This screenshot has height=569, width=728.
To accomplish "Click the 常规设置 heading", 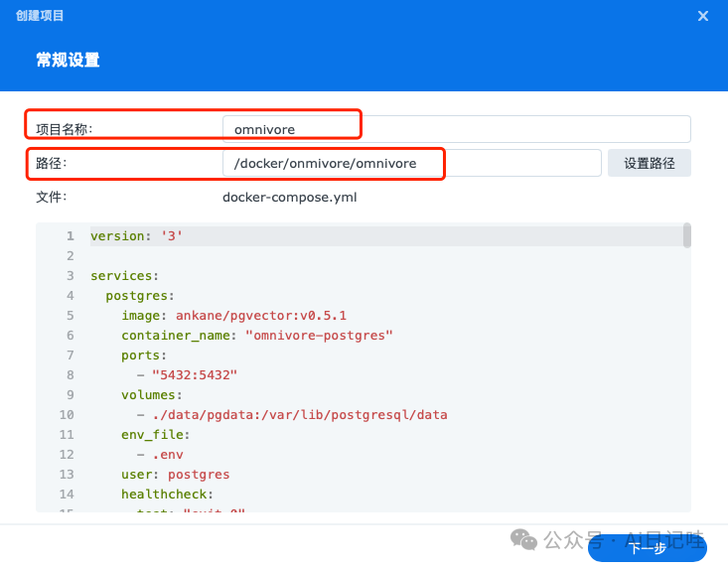I will pos(68,60).
